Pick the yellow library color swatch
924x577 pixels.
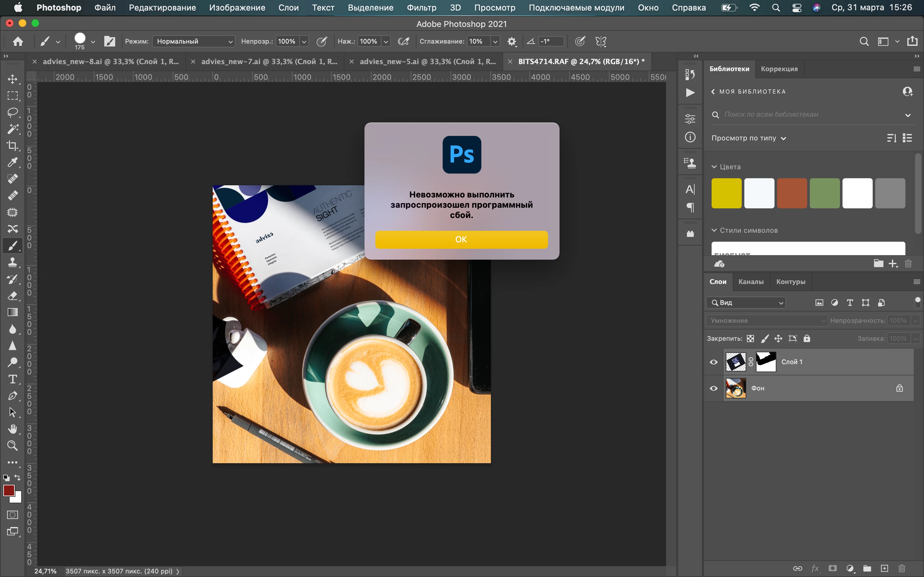(726, 193)
